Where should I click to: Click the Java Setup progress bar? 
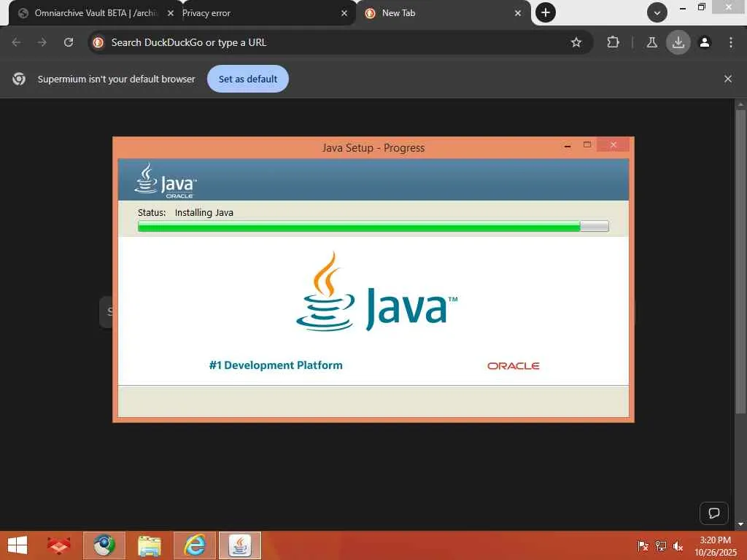pyautogui.click(x=373, y=226)
